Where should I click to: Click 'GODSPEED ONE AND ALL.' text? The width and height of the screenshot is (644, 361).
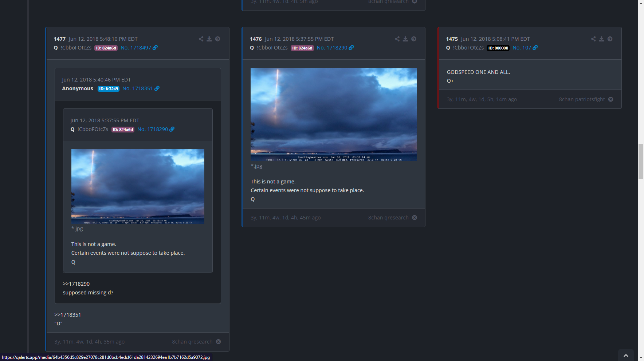(478, 72)
